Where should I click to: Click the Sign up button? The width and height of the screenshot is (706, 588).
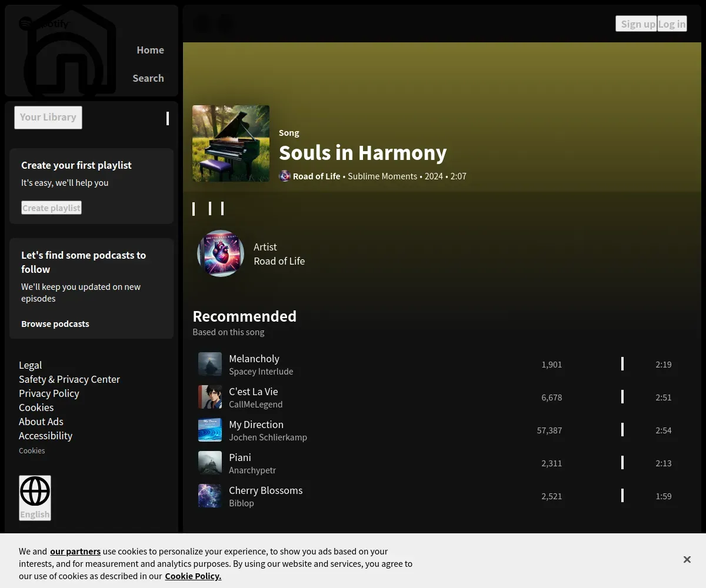637,24
